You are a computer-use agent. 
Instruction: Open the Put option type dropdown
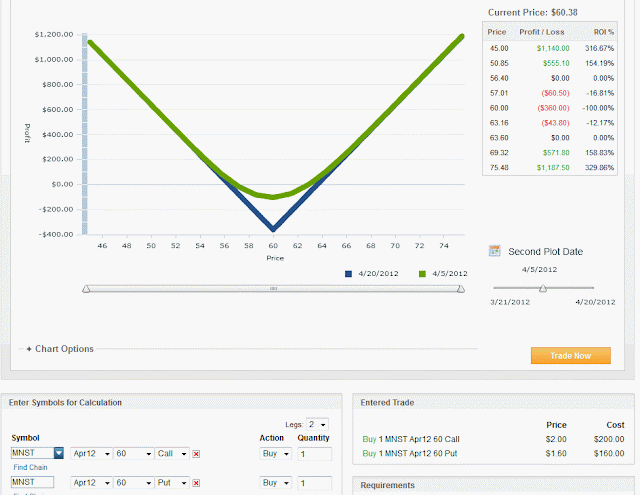tap(172, 483)
